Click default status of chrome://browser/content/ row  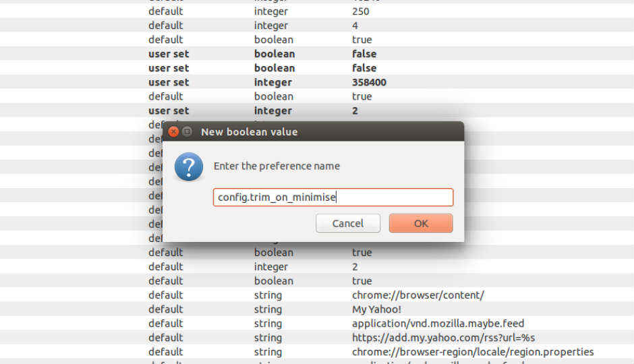click(x=165, y=295)
